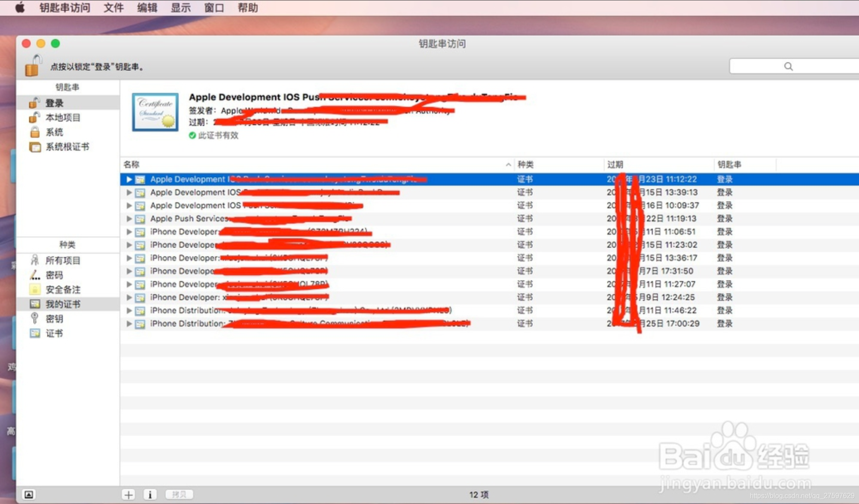Show the 我的证书 category
859x504 pixels.
(x=68, y=304)
